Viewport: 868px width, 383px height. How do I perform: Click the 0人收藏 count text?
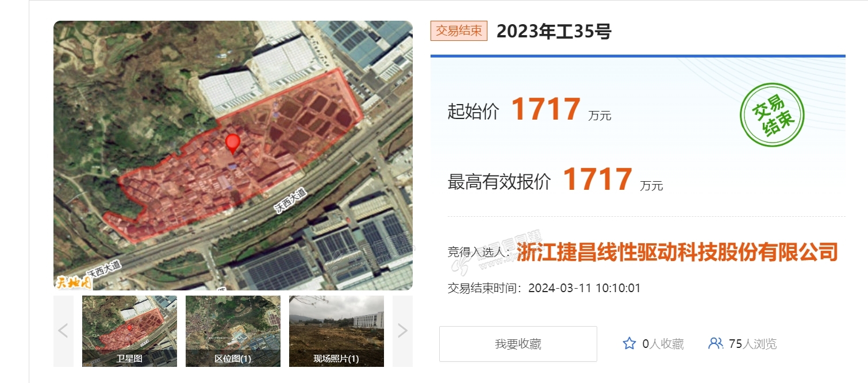point(663,344)
